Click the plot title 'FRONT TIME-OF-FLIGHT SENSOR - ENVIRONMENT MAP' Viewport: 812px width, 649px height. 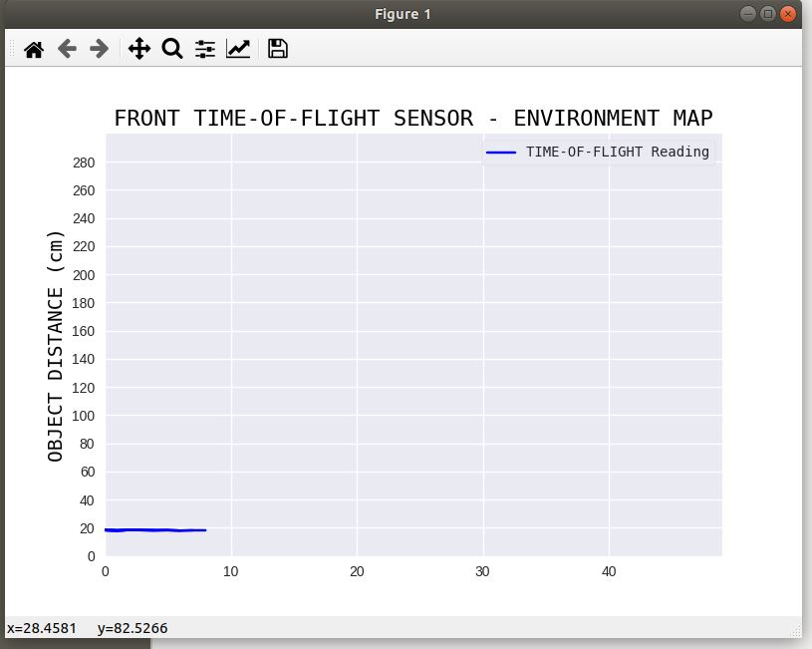[413, 119]
